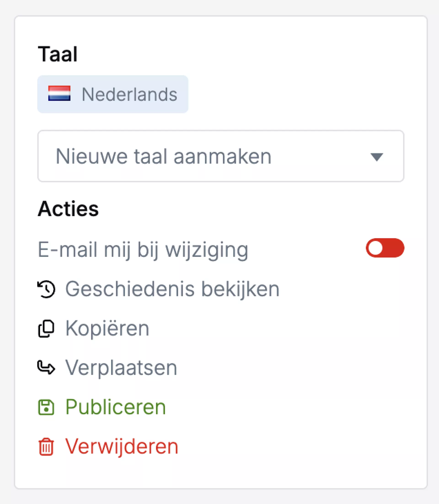
Task: Click the Dutch flag icon
Action: 59,93
